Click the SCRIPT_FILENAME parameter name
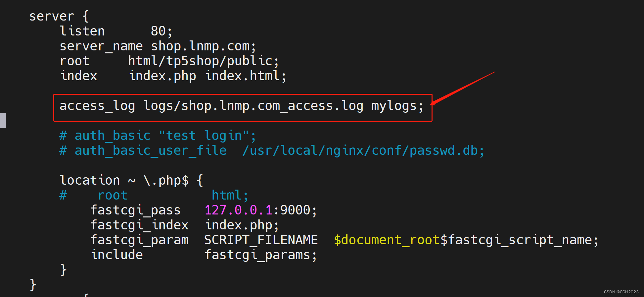644x297 pixels. point(261,240)
